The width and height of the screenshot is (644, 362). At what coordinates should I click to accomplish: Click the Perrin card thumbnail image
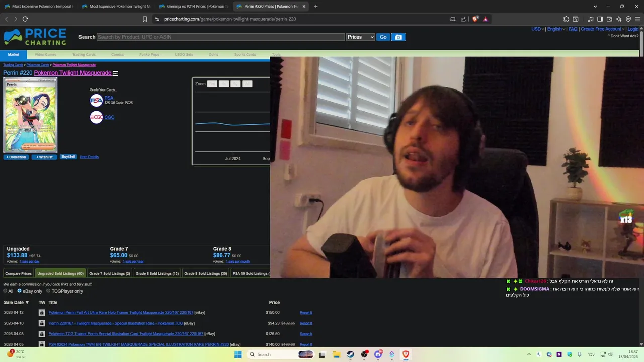pos(30,115)
